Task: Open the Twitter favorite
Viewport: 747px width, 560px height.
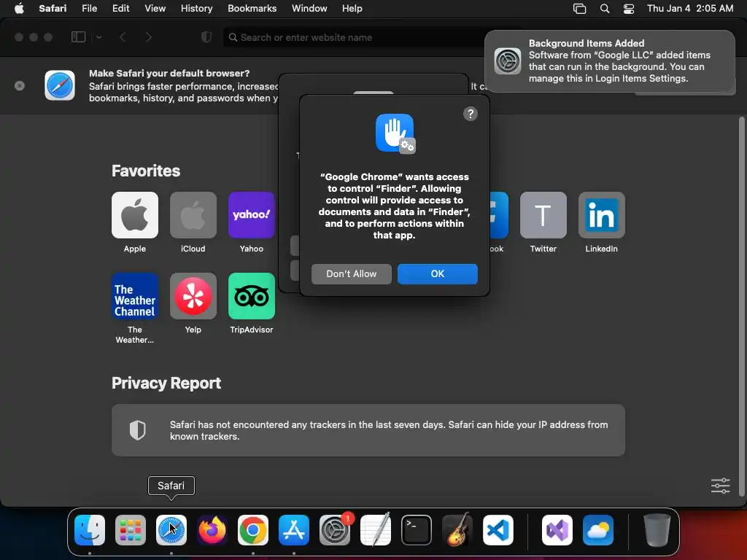Action: click(543, 215)
